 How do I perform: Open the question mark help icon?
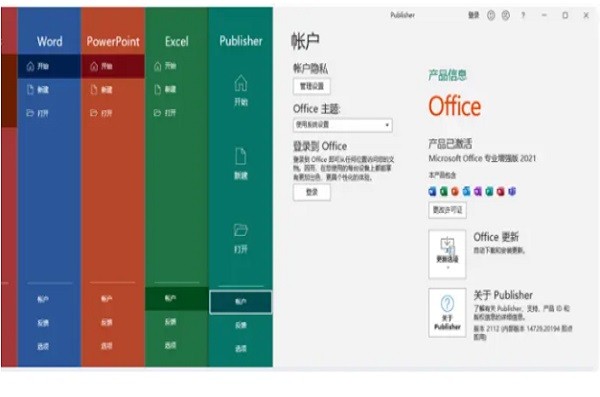pos(523,15)
